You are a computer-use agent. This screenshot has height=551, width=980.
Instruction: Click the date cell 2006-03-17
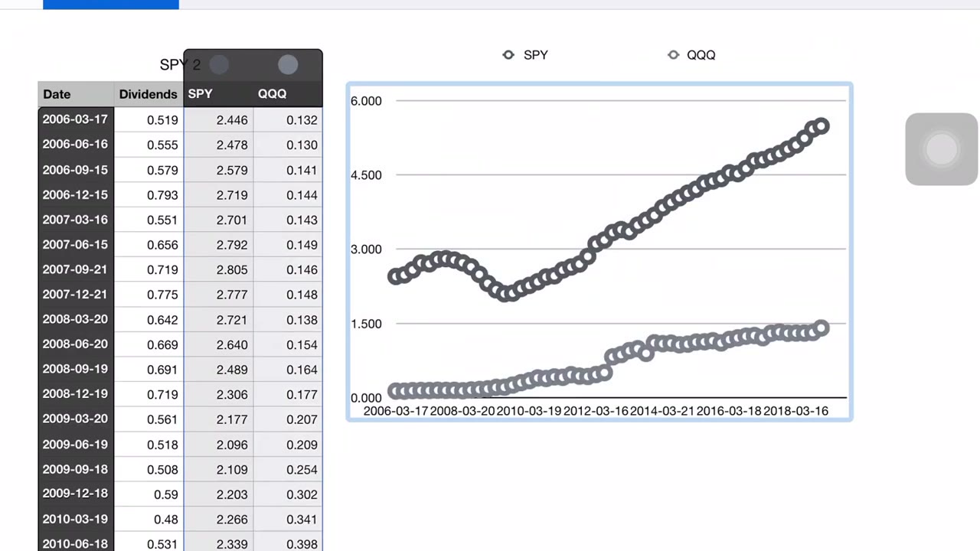pos(76,119)
